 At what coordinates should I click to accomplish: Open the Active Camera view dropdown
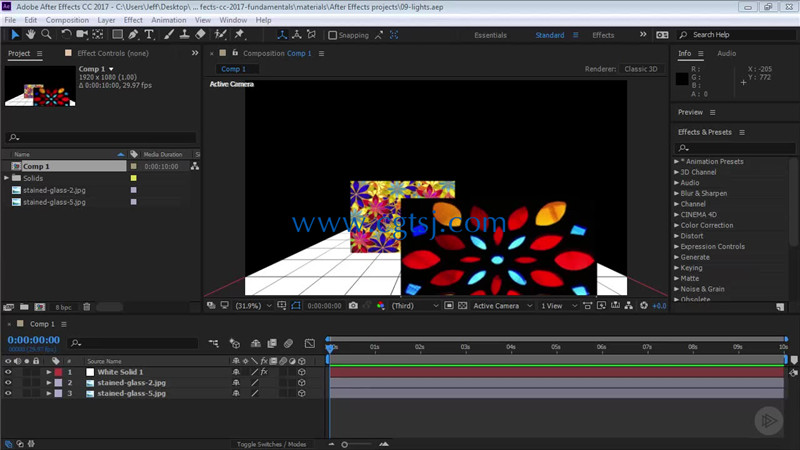[502, 306]
